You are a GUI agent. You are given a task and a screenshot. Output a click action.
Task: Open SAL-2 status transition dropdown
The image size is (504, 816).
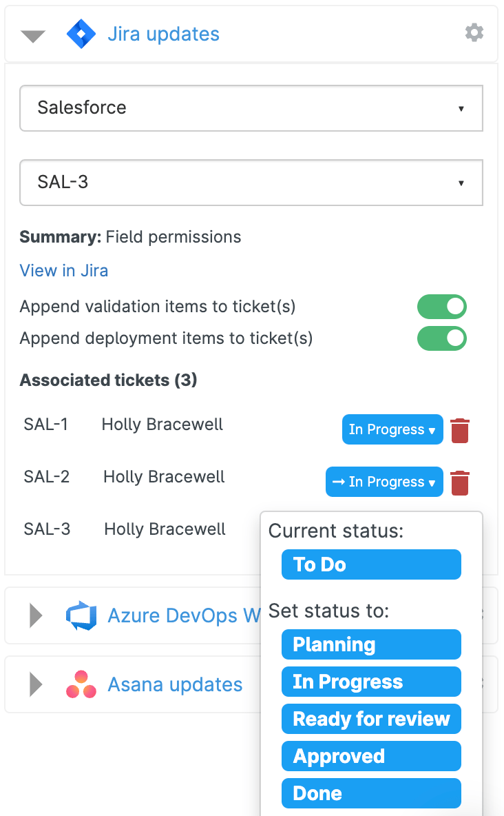pyautogui.click(x=384, y=482)
